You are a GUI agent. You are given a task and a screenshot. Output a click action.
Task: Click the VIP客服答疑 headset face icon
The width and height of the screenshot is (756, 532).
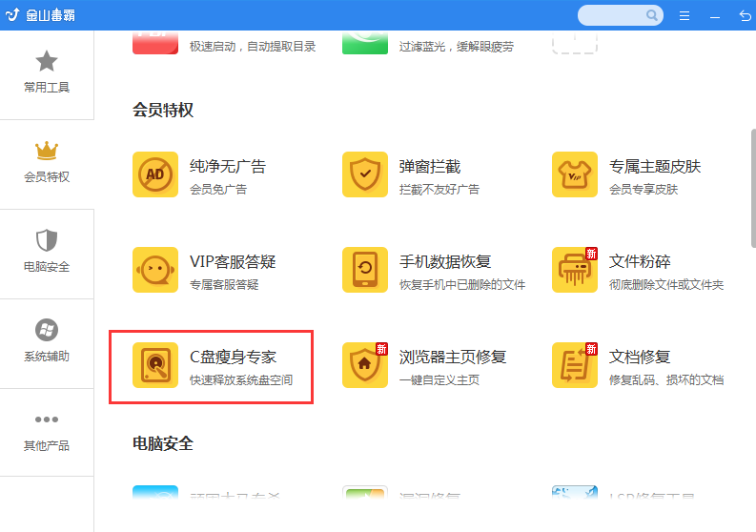click(155, 270)
